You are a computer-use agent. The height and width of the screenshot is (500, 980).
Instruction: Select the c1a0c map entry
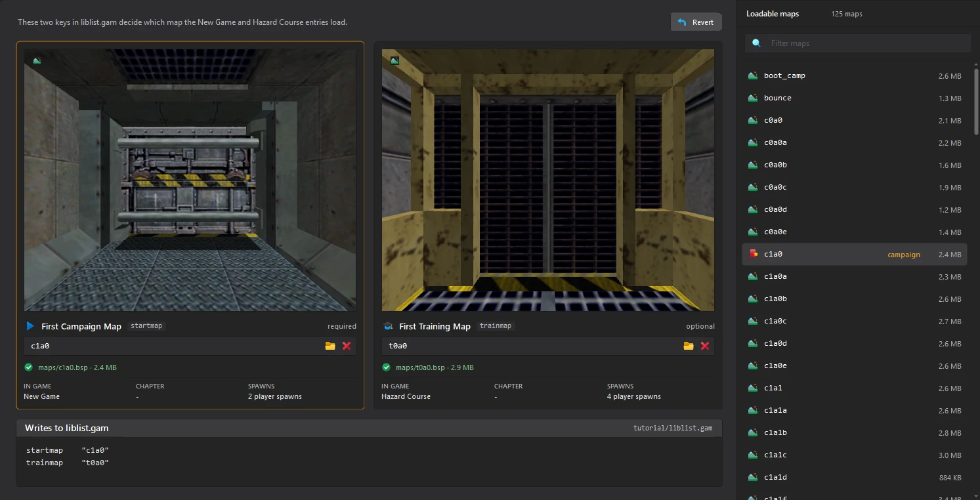pyautogui.click(x=854, y=322)
